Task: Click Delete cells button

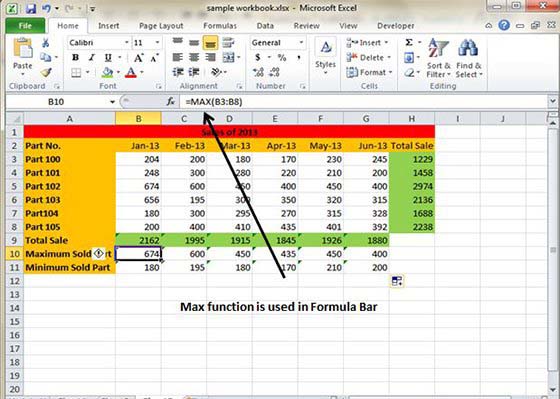Action: point(368,58)
